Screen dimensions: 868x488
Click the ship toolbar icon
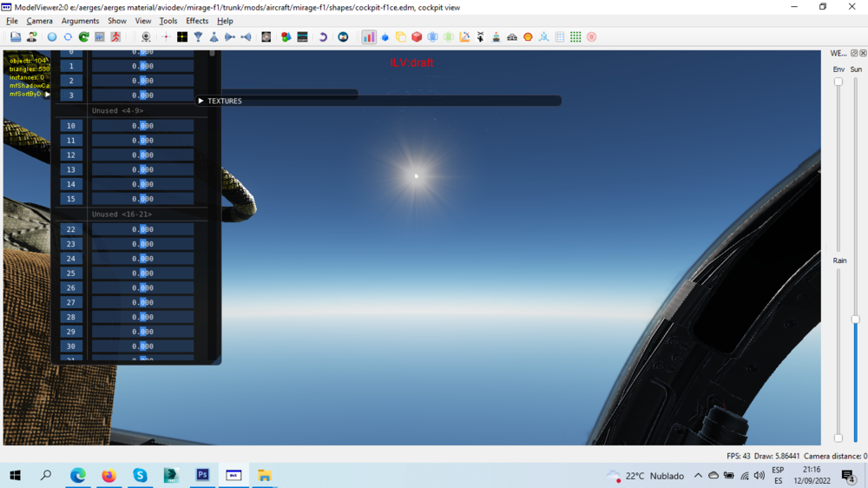(496, 37)
